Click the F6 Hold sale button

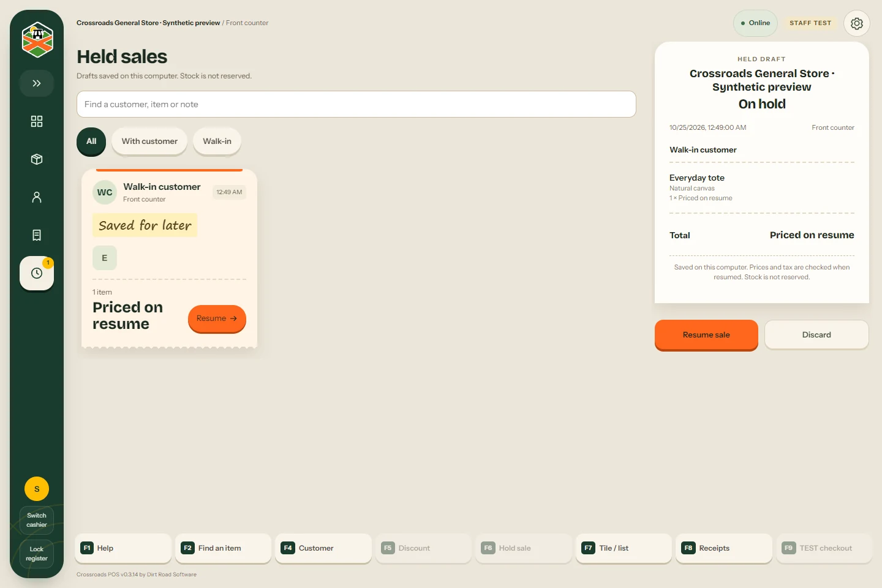(524, 548)
